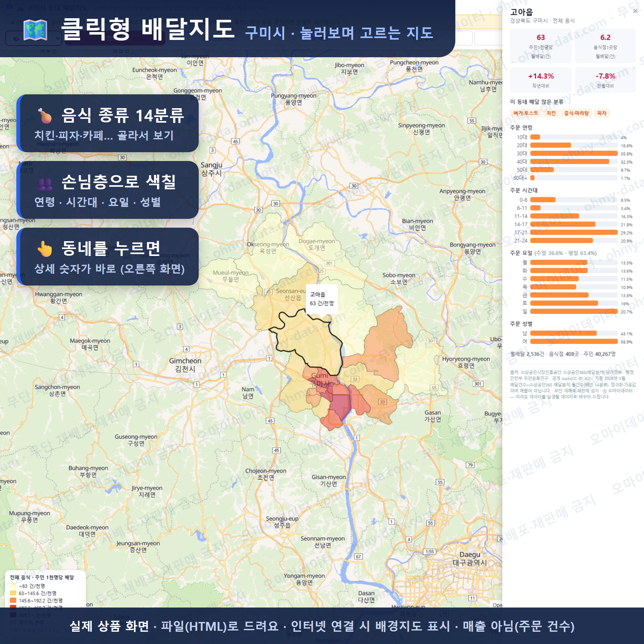The width and height of the screenshot is (644, 644).
Task: Close the 고아읍 detail panel
Action: [635, 11]
